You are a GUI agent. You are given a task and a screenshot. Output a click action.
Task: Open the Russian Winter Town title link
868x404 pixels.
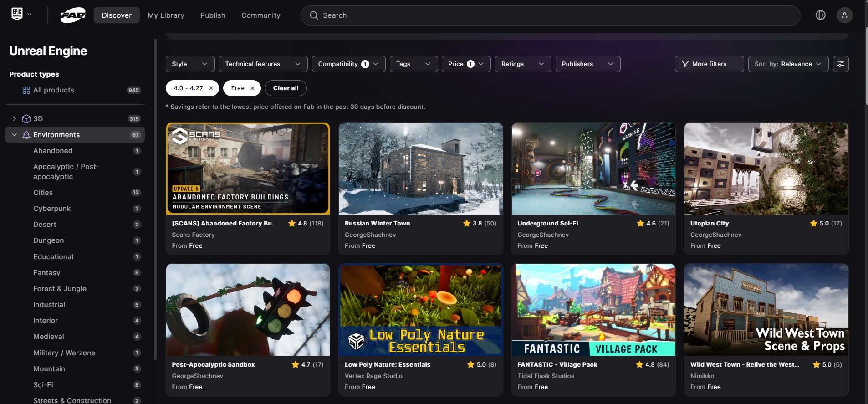(x=377, y=224)
